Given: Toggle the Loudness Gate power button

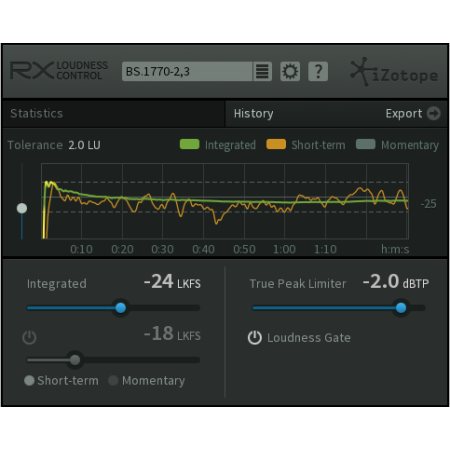Looking at the screenshot, I should click(255, 337).
